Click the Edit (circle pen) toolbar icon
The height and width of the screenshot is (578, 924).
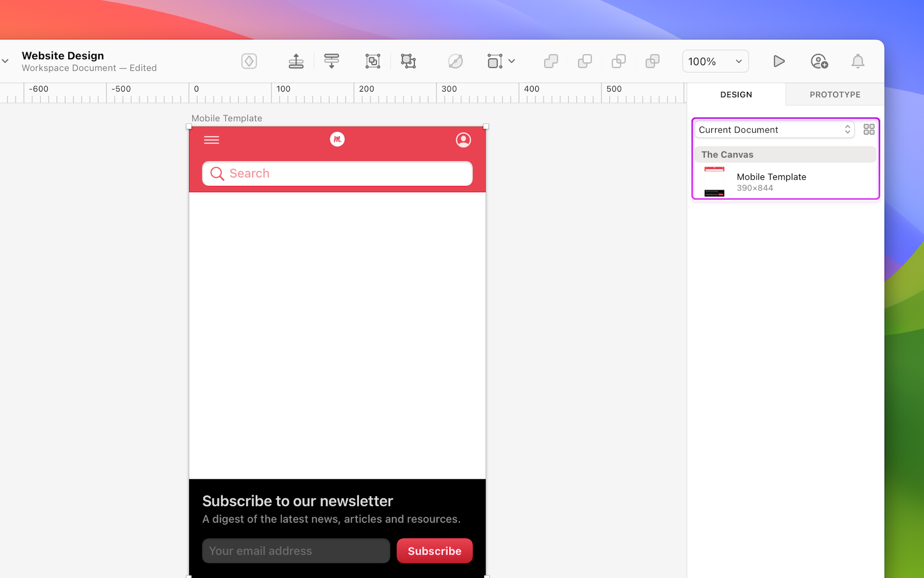(455, 61)
